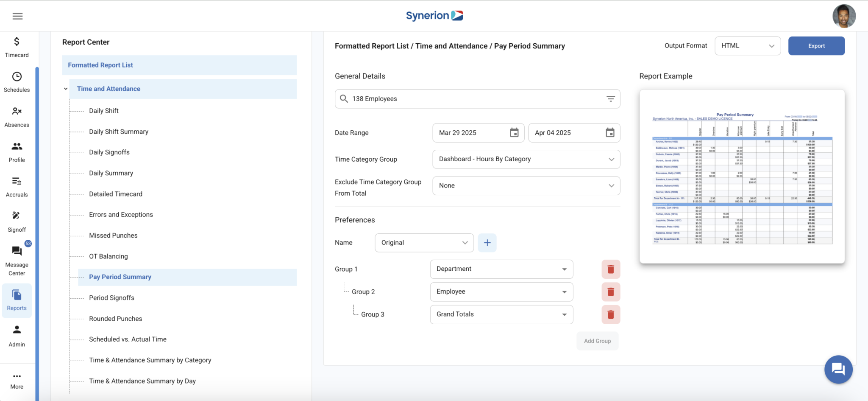
Task: Delete the Group 3 grouping
Action: click(x=610, y=314)
